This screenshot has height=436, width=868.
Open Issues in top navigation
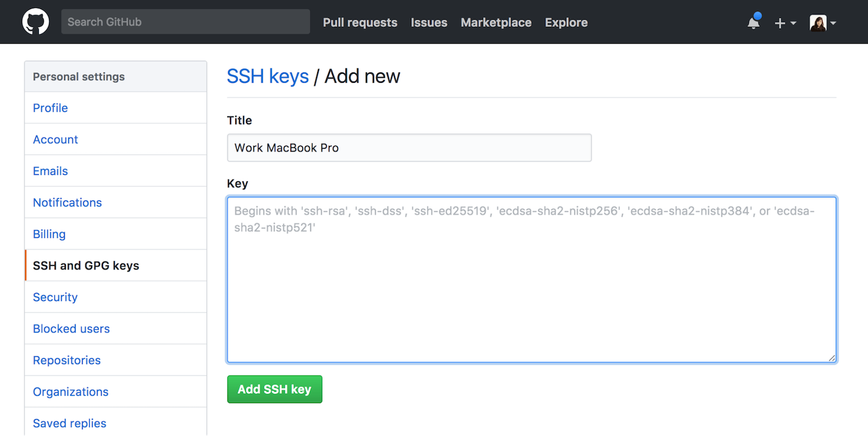click(x=429, y=23)
